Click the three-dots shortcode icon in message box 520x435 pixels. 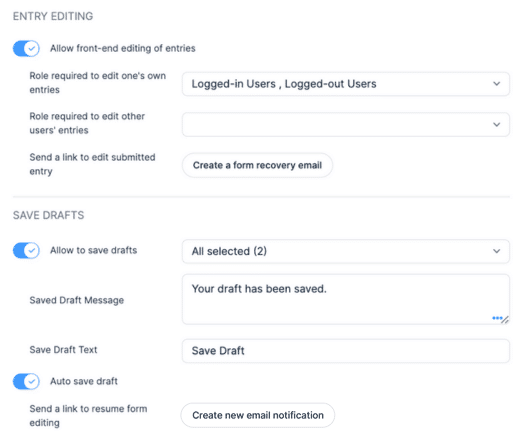[497, 318]
